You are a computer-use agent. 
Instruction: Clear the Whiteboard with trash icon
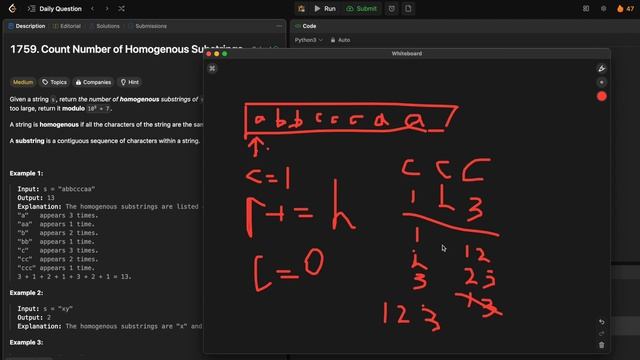602,345
